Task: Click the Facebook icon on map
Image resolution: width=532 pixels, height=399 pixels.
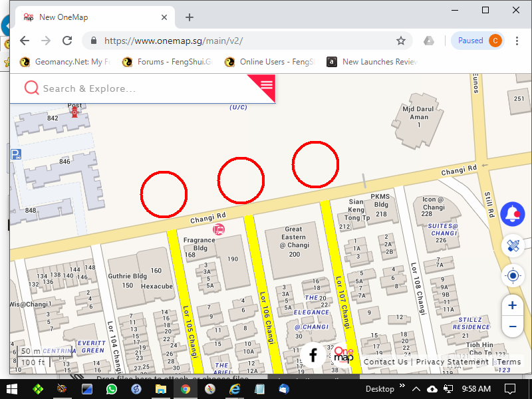Action: click(x=313, y=356)
